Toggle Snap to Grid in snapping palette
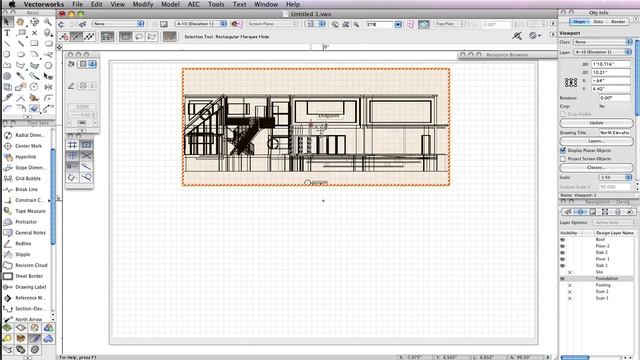 [x=72, y=145]
